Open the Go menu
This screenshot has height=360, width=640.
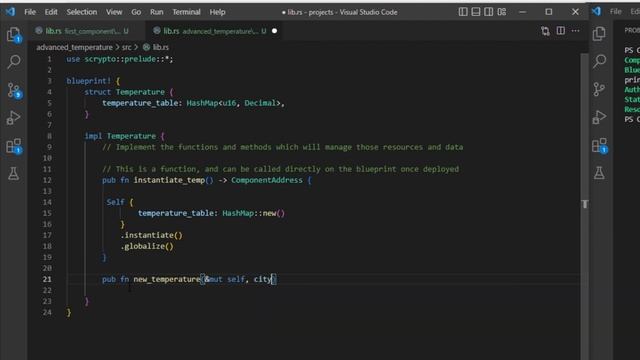136,12
